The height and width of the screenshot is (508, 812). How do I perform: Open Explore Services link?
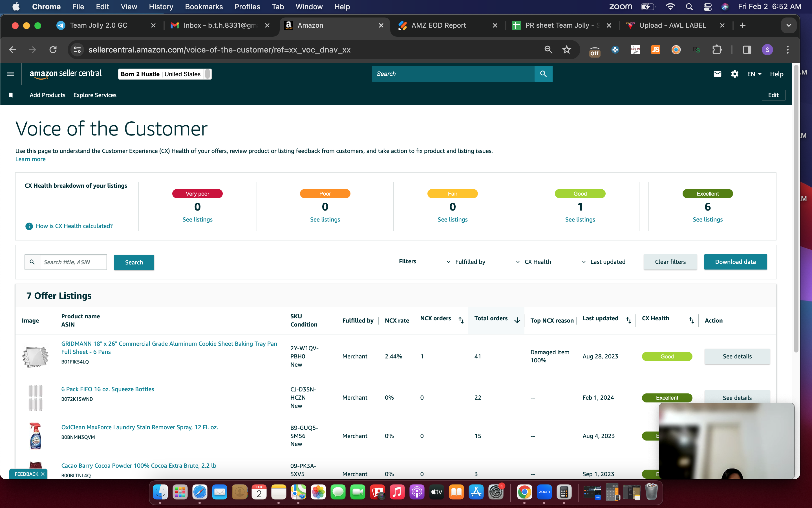coord(95,95)
